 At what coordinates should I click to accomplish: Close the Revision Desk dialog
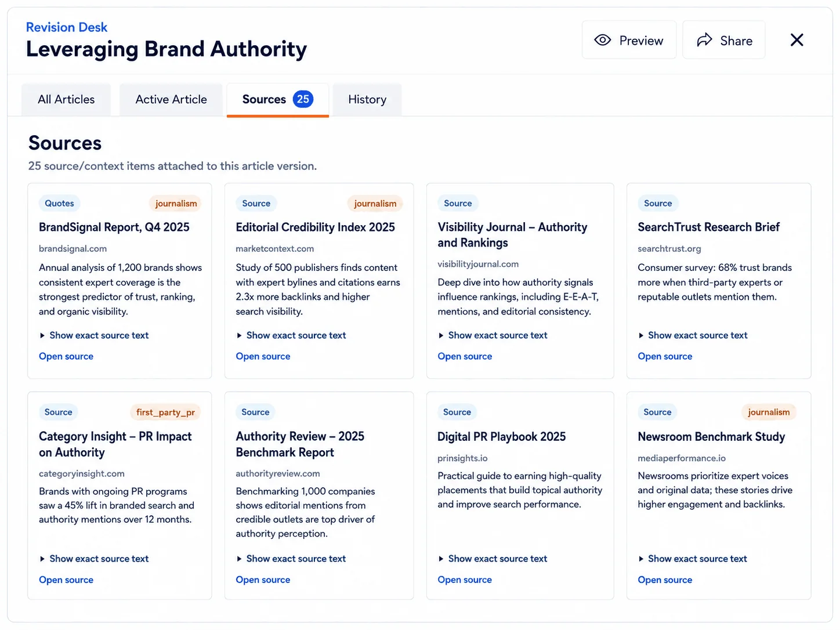(x=797, y=40)
